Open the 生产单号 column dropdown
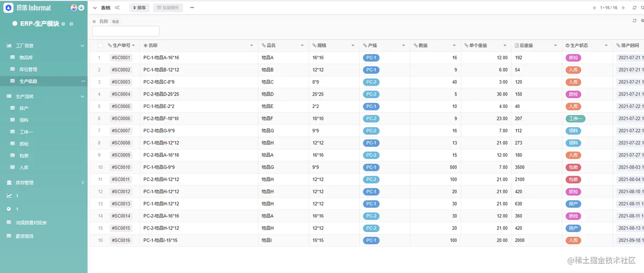Viewport: 644px width, 273px height. (x=133, y=45)
